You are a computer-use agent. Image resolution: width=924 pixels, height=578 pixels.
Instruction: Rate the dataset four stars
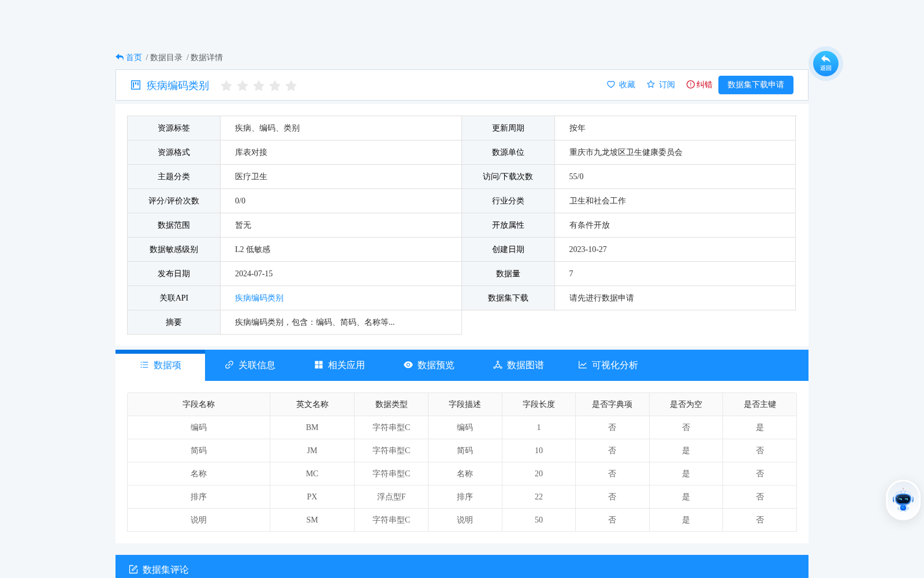pos(275,86)
